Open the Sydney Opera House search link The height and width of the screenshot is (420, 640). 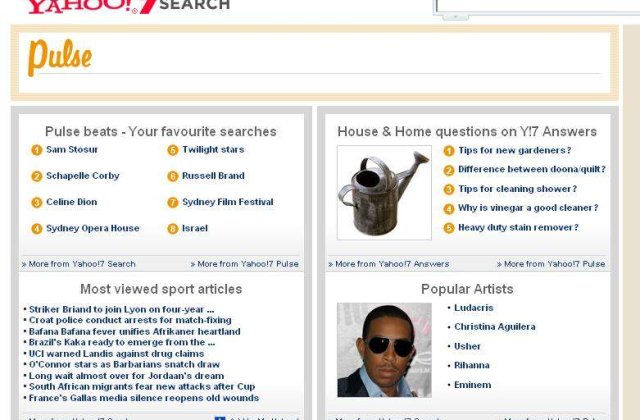93,228
